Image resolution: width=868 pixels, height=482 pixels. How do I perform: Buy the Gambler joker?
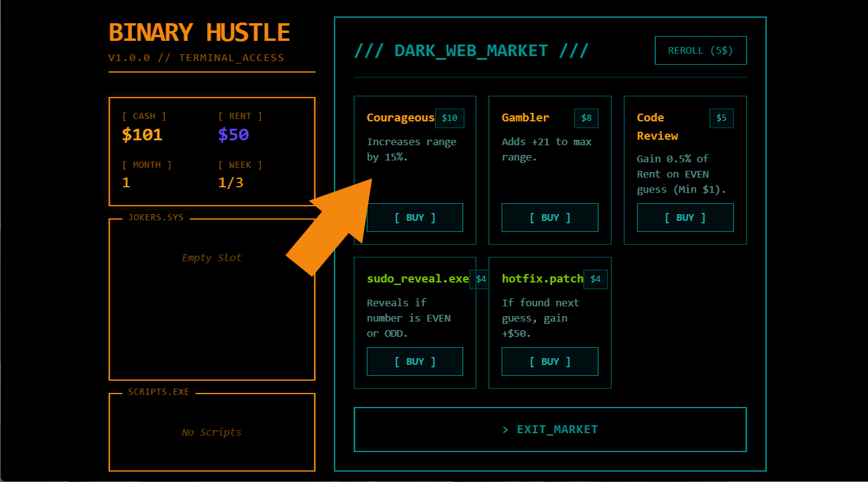coord(549,218)
